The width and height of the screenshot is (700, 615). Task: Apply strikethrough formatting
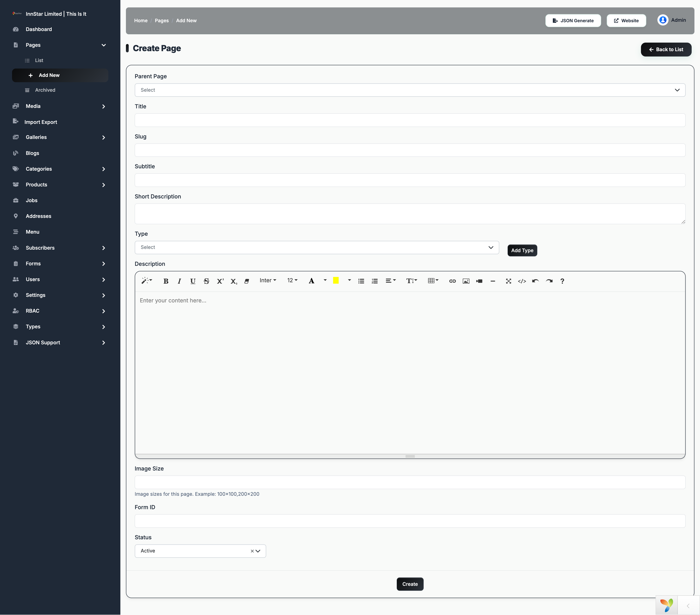(x=206, y=281)
